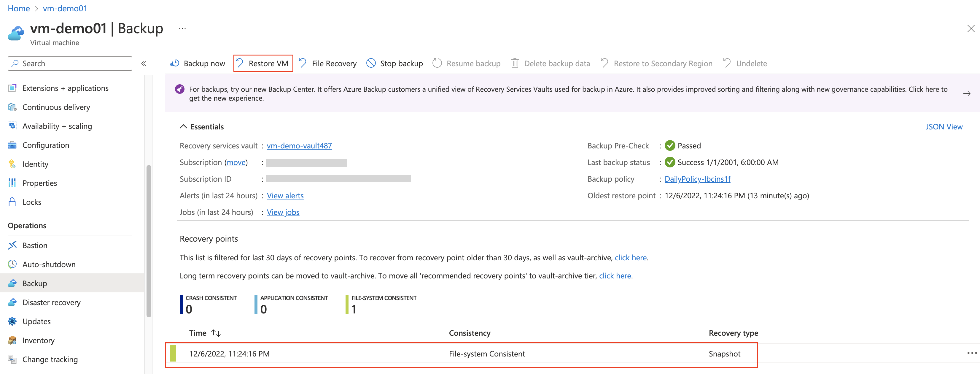
Task: Open Bastion in the Operations menu
Action: coord(35,245)
